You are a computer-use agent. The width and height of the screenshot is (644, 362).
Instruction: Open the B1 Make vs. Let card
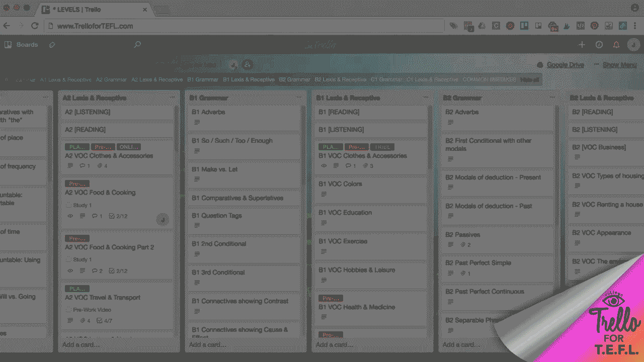pyautogui.click(x=243, y=173)
